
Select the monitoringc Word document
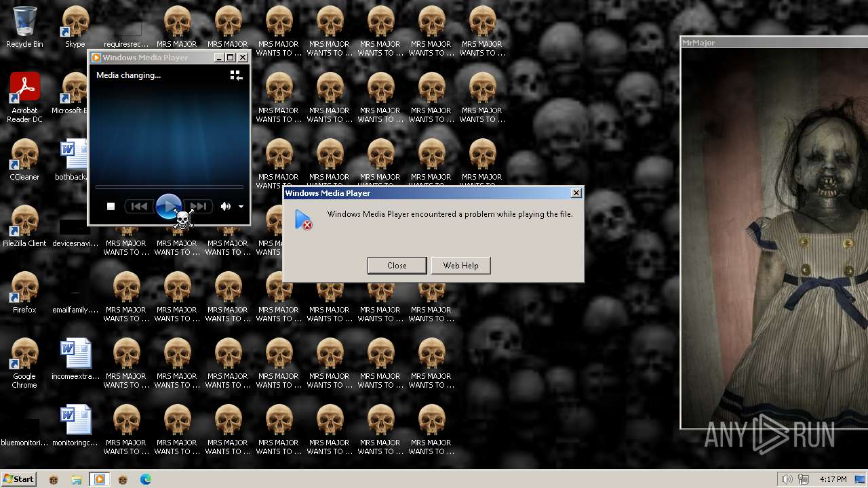point(75,426)
